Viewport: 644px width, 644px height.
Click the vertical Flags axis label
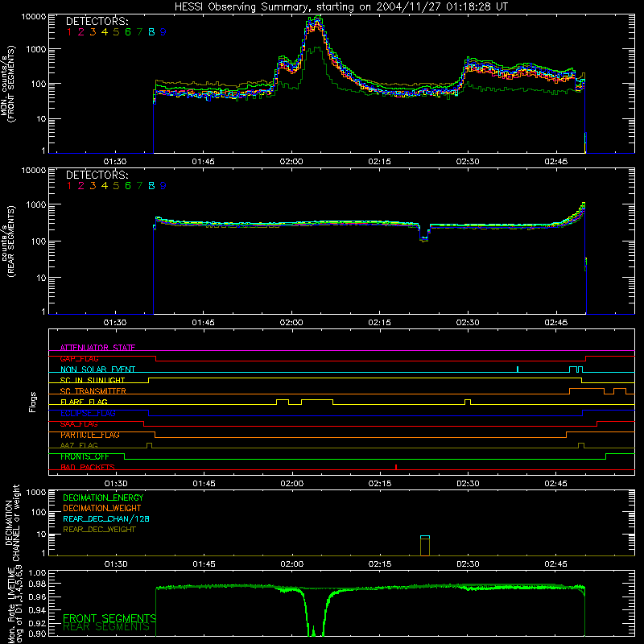click(x=33, y=402)
